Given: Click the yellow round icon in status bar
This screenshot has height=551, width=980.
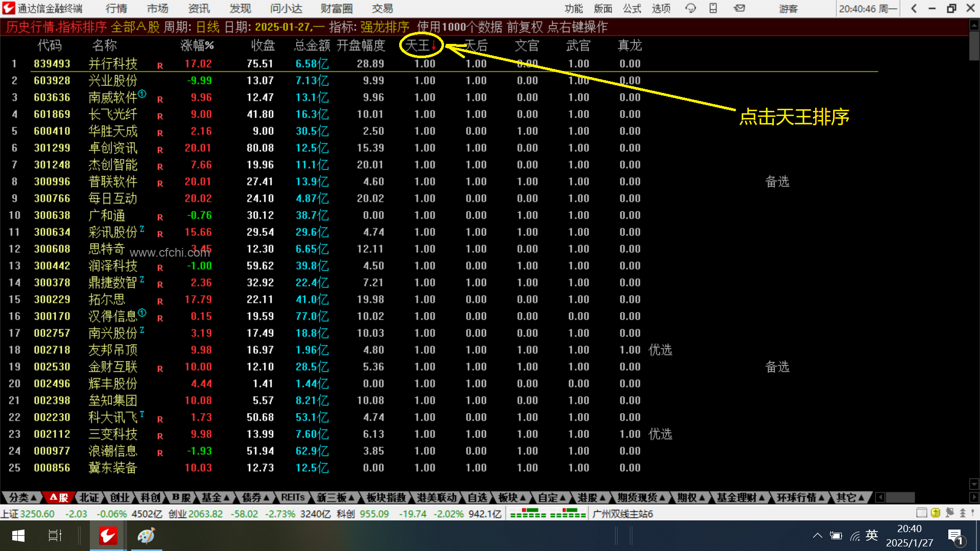Looking at the screenshot, I should click(935, 513).
